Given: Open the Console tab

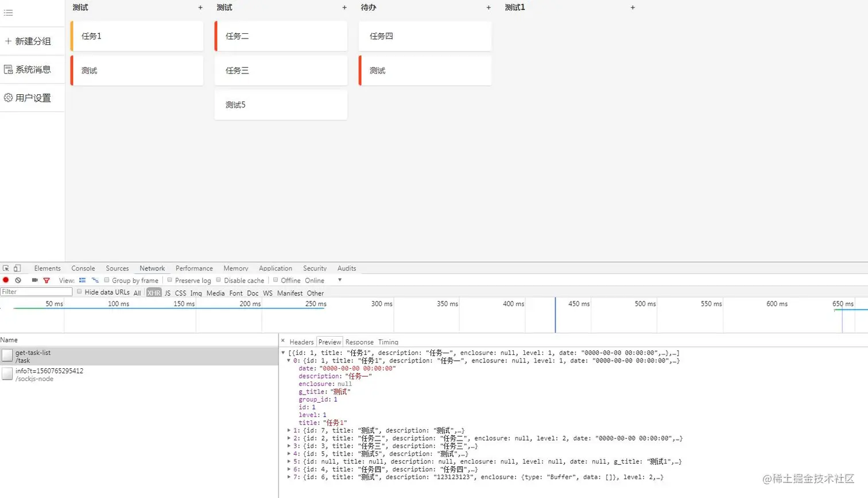Looking at the screenshot, I should [83, 268].
